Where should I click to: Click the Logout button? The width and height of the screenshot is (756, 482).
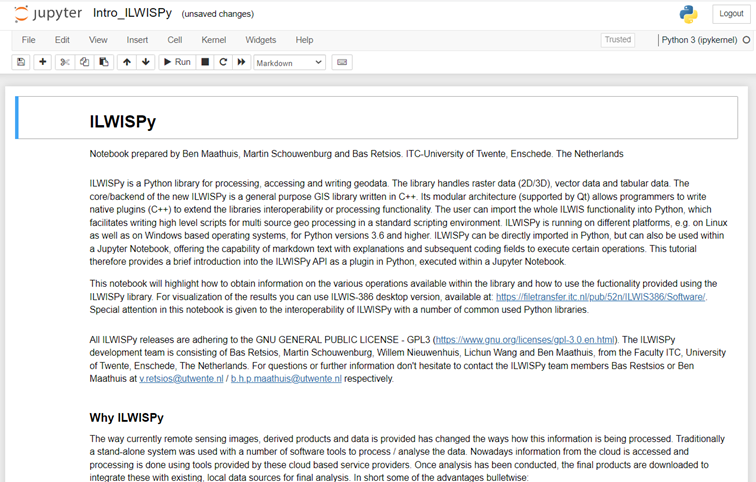click(x=729, y=13)
